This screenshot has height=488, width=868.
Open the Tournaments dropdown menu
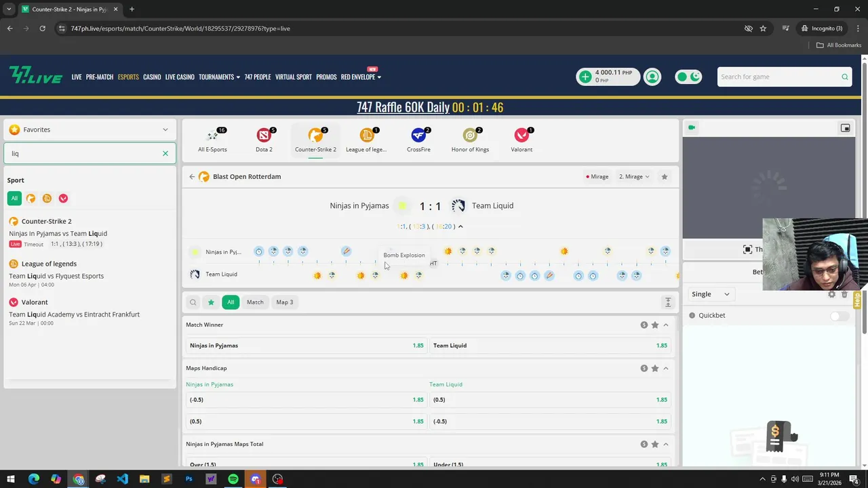tap(219, 77)
